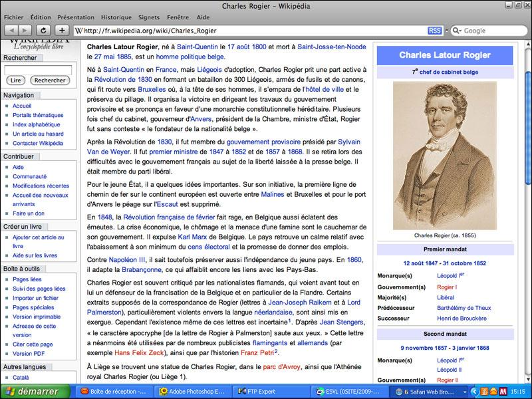Click the scrollbar up arrow
Viewport: 532px width, 399px height.
click(x=528, y=44)
